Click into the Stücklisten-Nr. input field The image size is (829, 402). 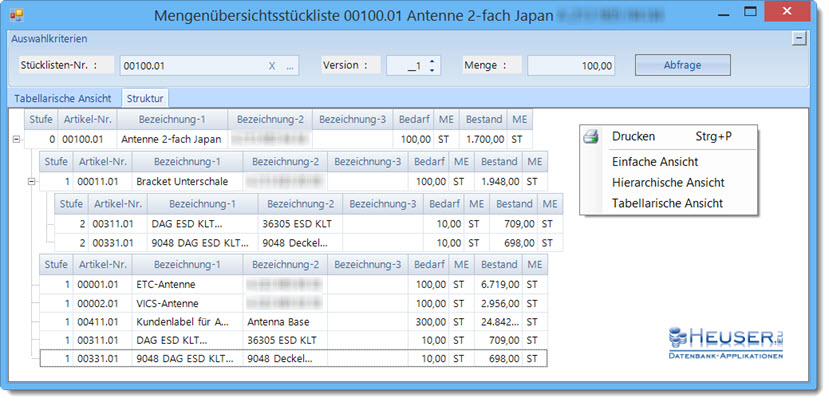(x=190, y=66)
